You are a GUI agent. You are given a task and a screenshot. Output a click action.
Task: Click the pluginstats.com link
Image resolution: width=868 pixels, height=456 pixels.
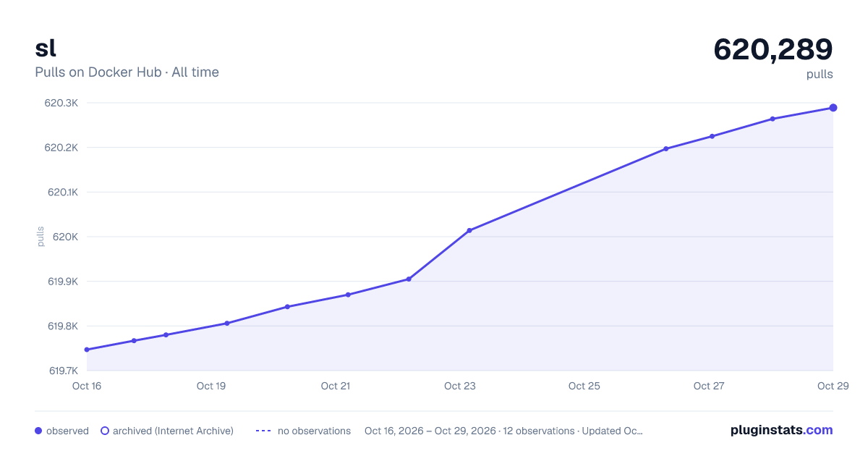(x=781, y=430)
